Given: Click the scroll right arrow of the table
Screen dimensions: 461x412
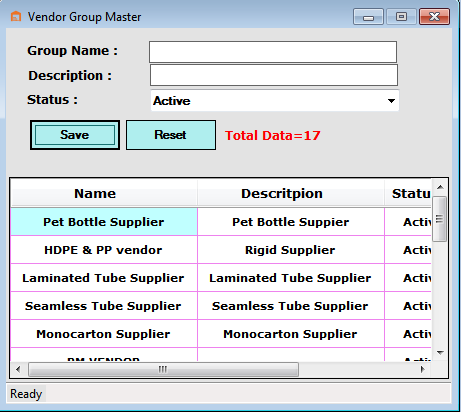Looking at the screenshot, I should tap(423, 369).
